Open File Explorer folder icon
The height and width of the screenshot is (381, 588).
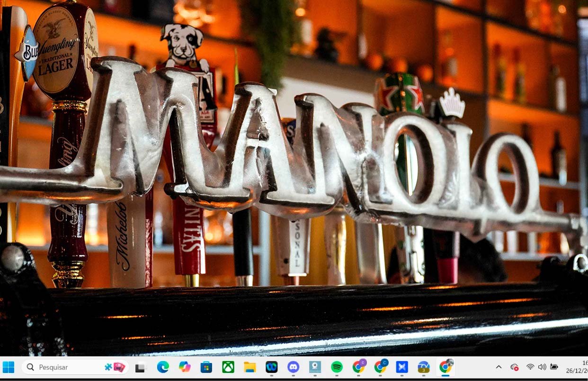click(x=250, y=367)
